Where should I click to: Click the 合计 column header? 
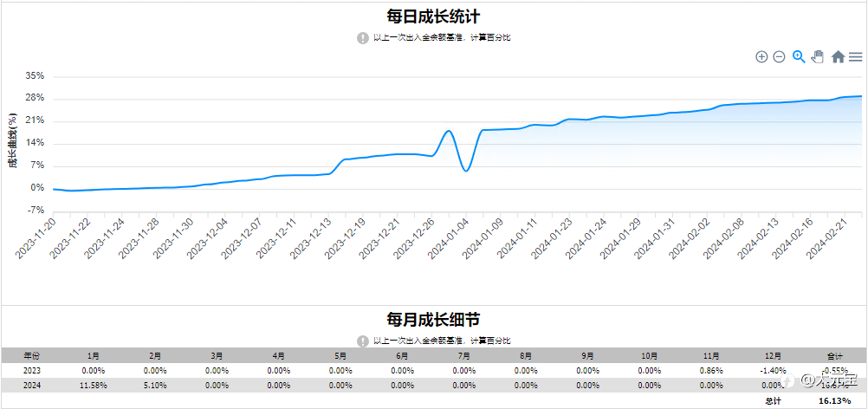(835, 356)
